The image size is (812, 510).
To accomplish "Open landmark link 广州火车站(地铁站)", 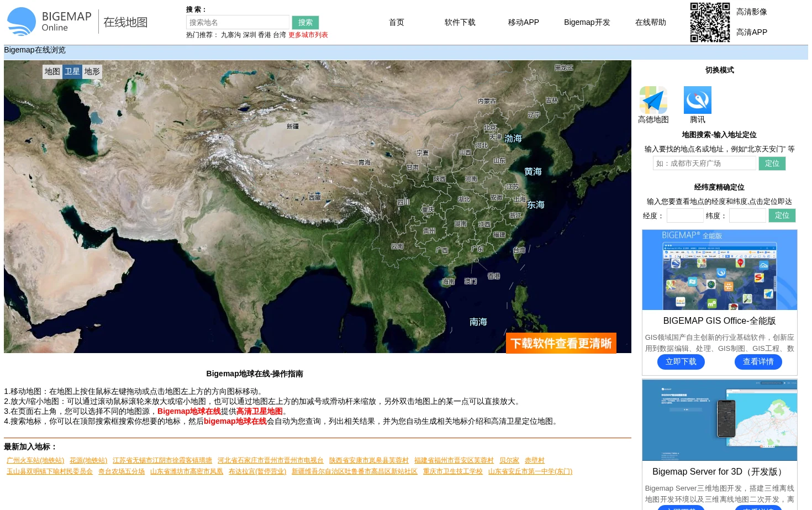I will point(35,460).
